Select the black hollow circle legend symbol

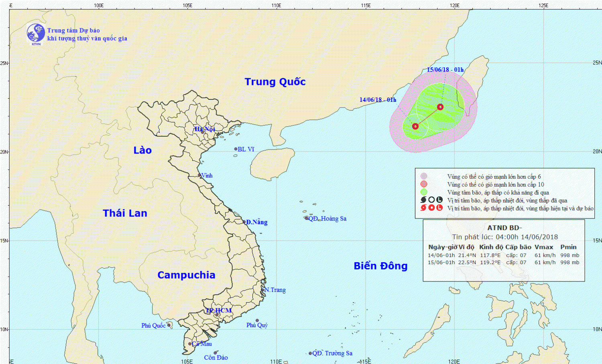pyautogui.click(x=431, y=200)
